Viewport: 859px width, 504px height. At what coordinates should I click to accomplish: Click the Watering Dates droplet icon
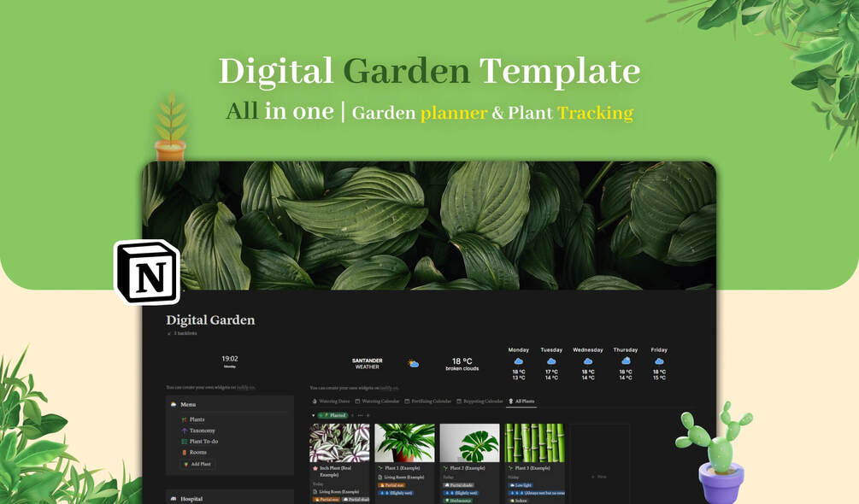315,401
